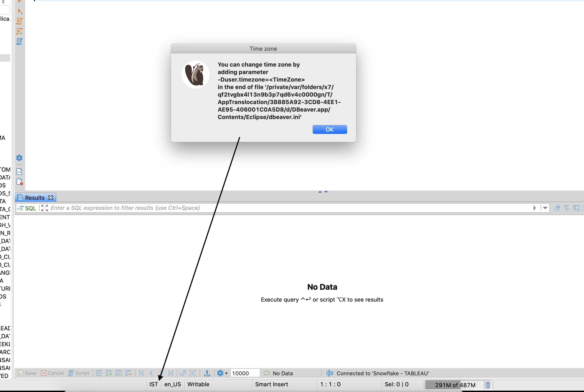Cancel pending result set changes
Viewport: 584px width, 392px height.
(52, 373)
